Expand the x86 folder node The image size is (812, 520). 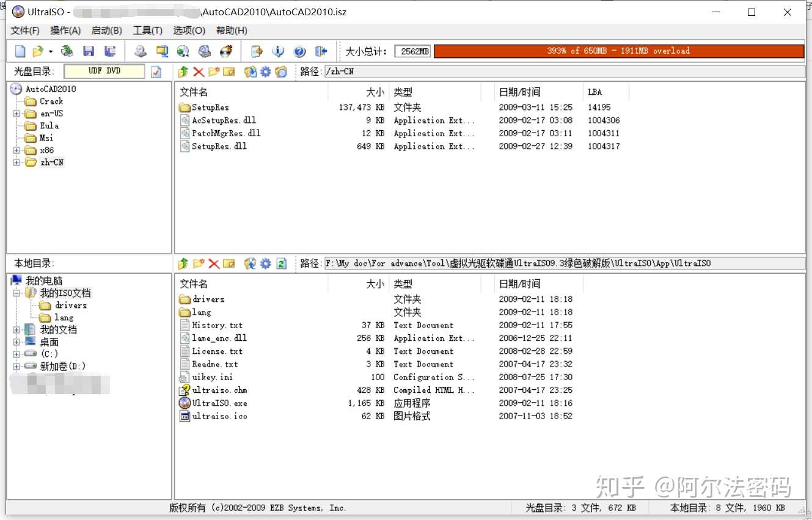pyautogui.click(x=16, y=150)
